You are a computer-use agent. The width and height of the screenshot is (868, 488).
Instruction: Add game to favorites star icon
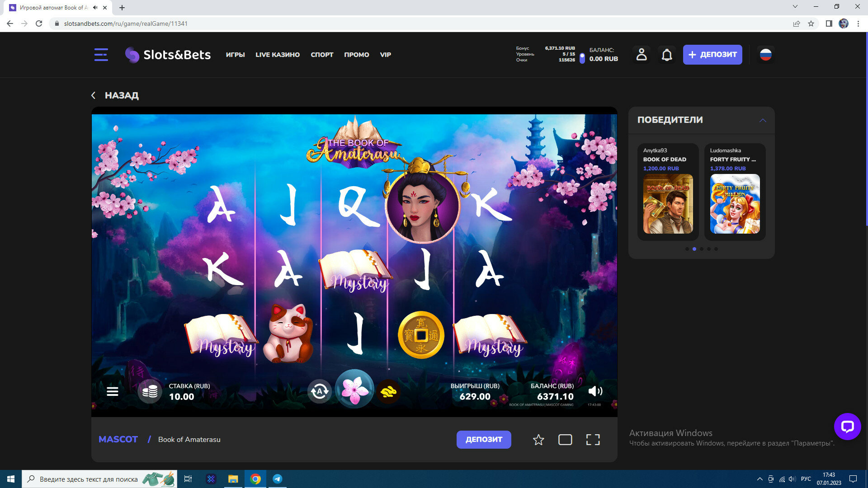click(538, 440)
